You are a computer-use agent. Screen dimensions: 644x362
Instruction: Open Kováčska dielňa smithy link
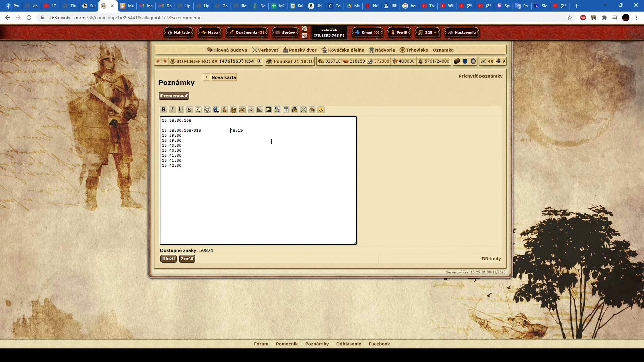click(343, 50)
